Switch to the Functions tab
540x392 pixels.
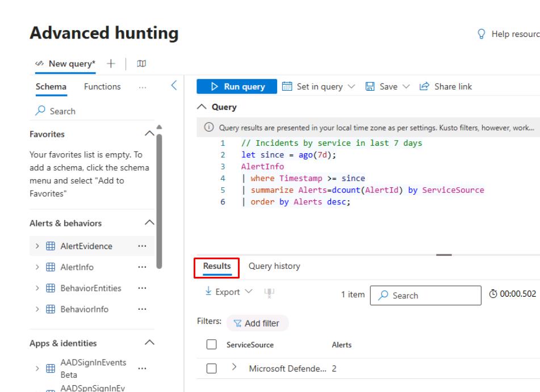click(102, 87)
